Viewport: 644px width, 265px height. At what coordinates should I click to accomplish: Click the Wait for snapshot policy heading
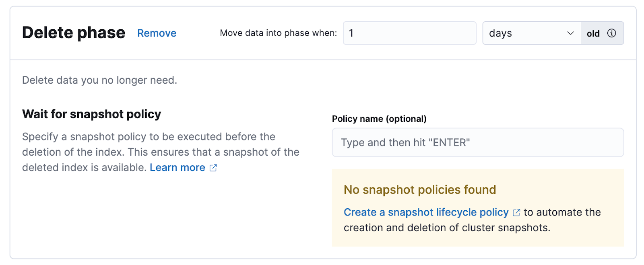tap(91, 114)
